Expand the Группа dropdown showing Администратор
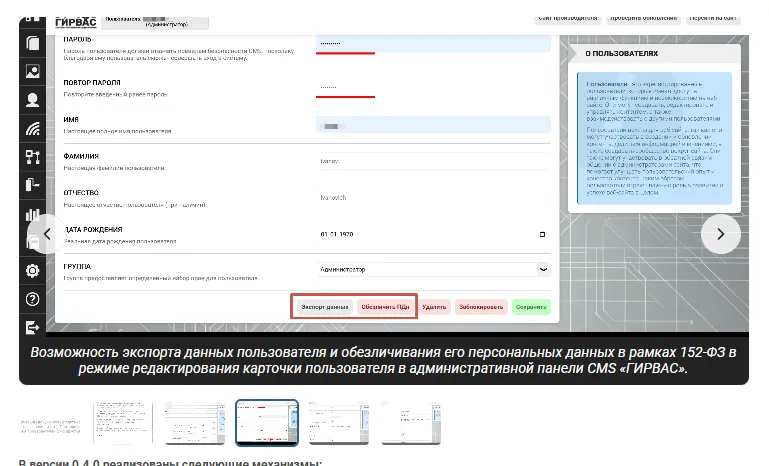769x466 pixels. (x=434, y=269)
